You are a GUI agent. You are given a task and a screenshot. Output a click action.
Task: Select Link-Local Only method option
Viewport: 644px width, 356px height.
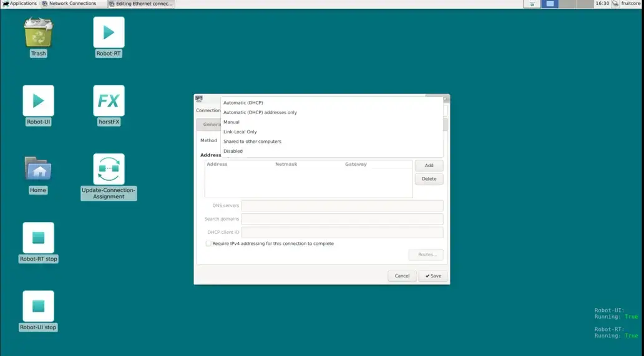click(240, 132)
